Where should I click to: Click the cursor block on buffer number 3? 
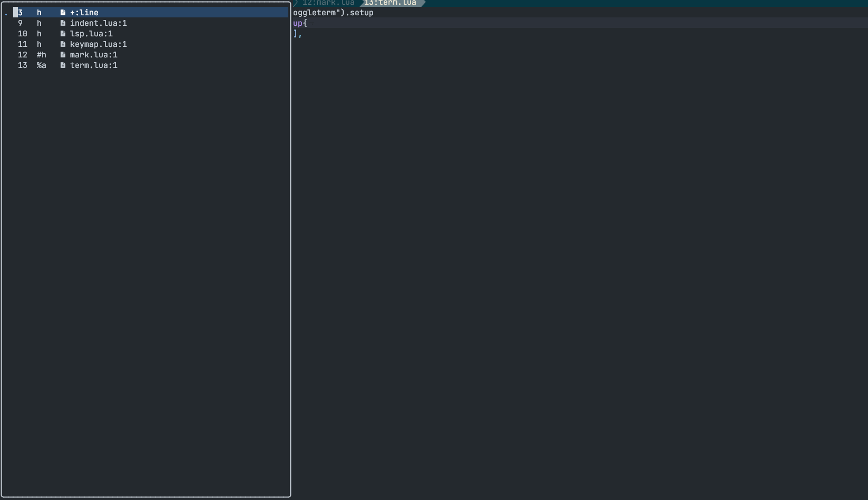pos(15,13)
